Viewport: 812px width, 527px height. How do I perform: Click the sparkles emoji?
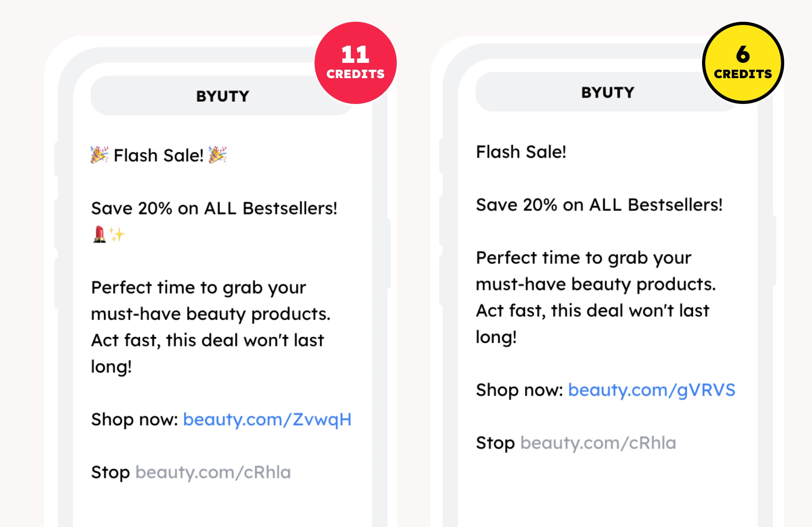[x=117, y=234]
